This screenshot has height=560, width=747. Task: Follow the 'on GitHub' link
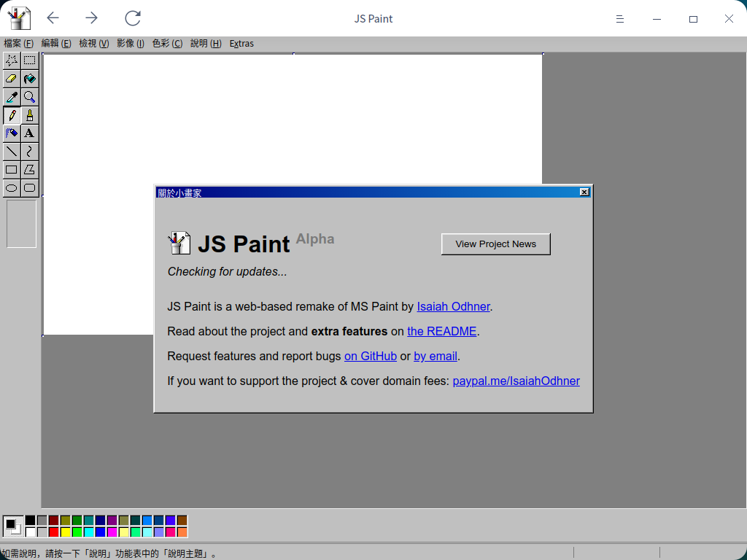click(x=371, y=356)
